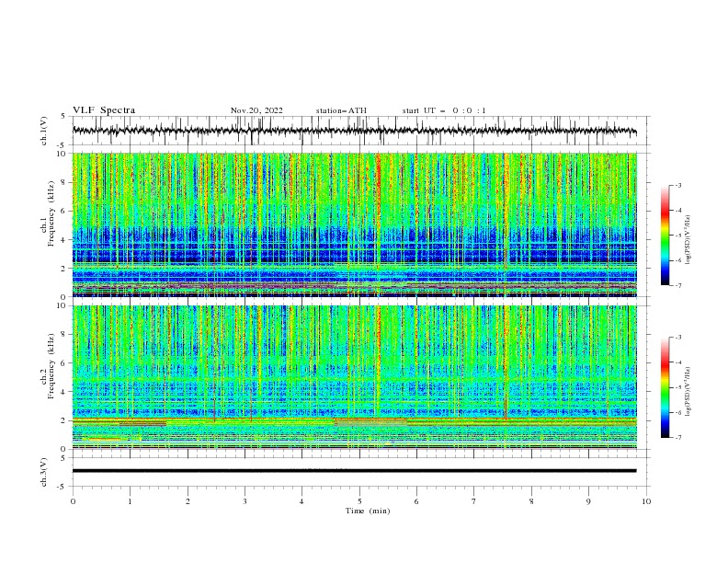Click time axis tick label "8"
Image resolution: width=728 pixels, height=563 pixels.
click(x=531, y=501)
